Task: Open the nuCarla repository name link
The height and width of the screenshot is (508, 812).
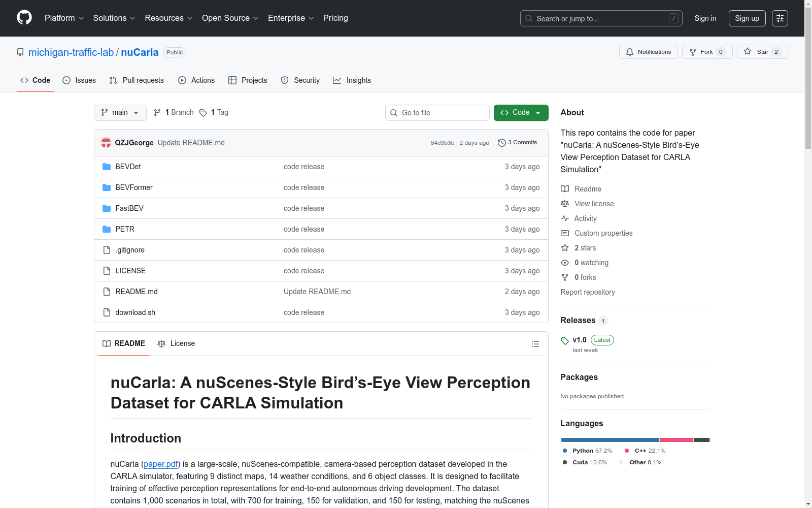Action: click(140, 52)
